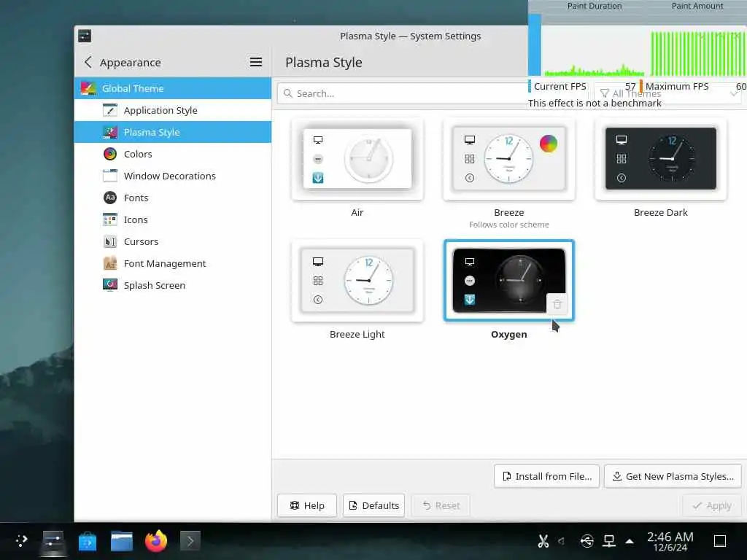Open Dolphin file manager from taskbar
Screen dimensions: 747x560
click(x=122, y=542)
